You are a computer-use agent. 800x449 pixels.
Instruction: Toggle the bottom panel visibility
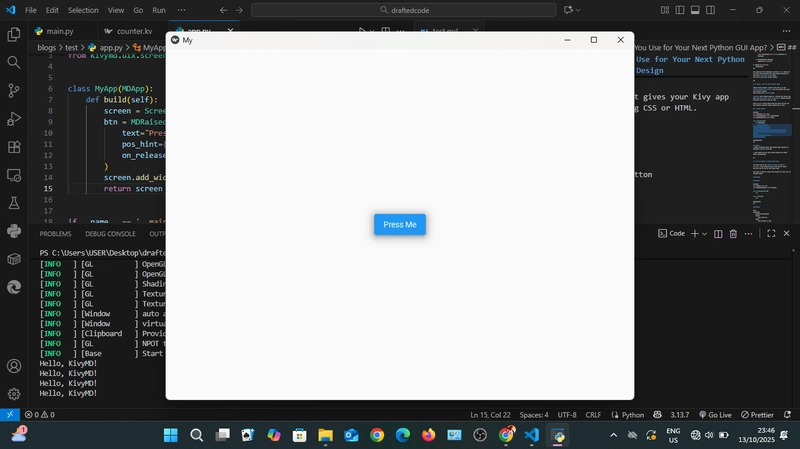[x=695, y=10]
